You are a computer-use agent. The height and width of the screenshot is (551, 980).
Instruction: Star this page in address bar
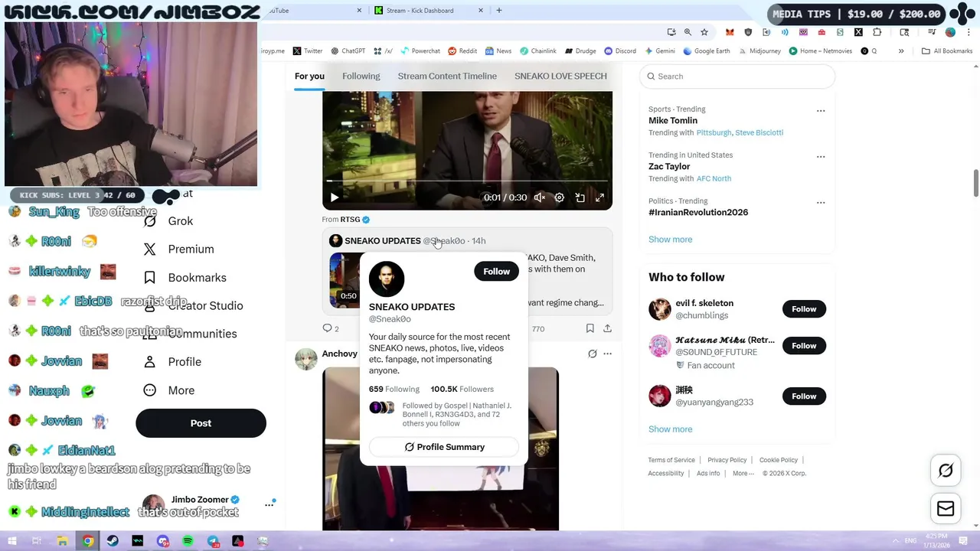pos(704,32)
